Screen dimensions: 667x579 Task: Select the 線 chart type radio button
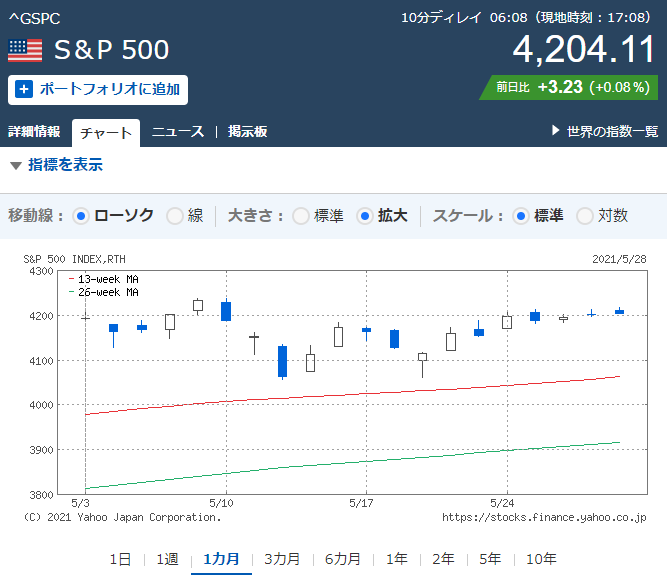click(x=174, y=216)
